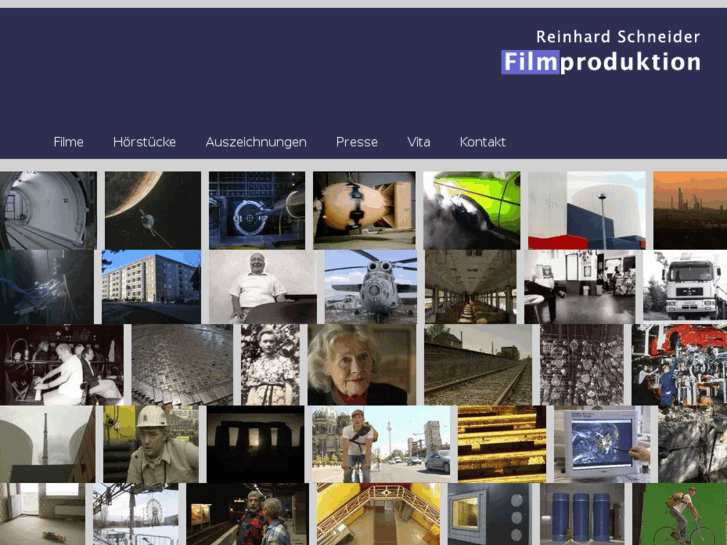The width and height of the screenshot is (727, 545).
Task: Open the dark blue cables thumbnail
Action: tap(47, 287)
